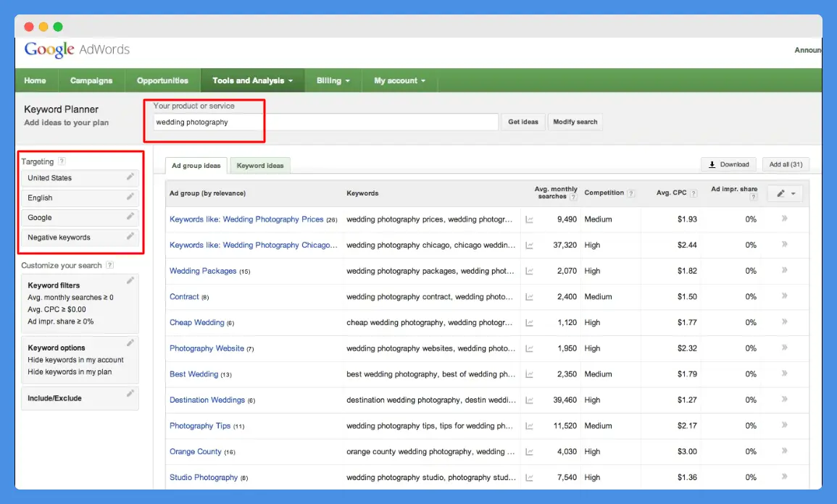Edit Negative keywords via its pencil icon
837x504 pixels.
pyautogui.click(x=131, y=237)
